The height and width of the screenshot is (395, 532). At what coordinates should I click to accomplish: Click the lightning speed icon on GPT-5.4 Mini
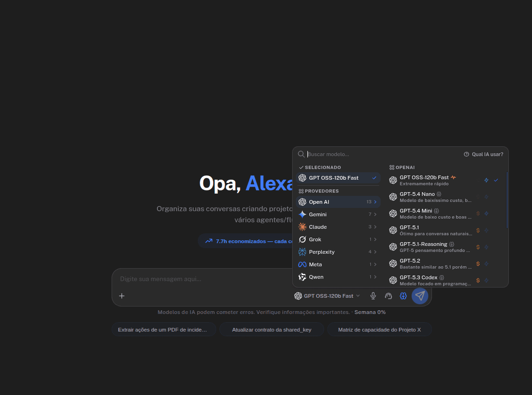[487, 213]
